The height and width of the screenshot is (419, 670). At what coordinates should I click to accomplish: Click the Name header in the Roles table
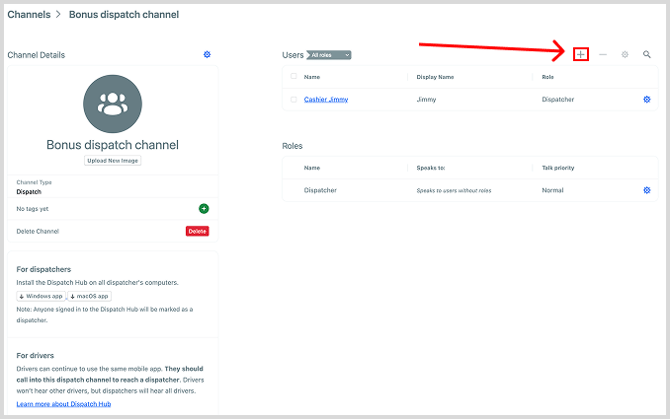click(312, 168)
